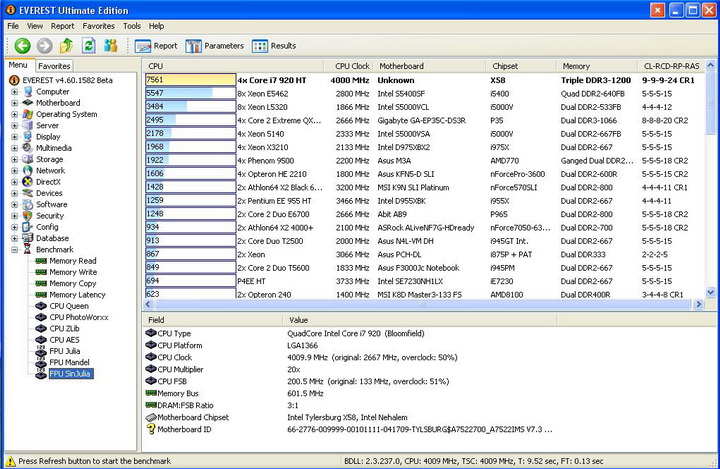The width and height of the screenshot is (720, 469).
Task: Open the CPU Queen benchmark
Action: coord(69,306)
